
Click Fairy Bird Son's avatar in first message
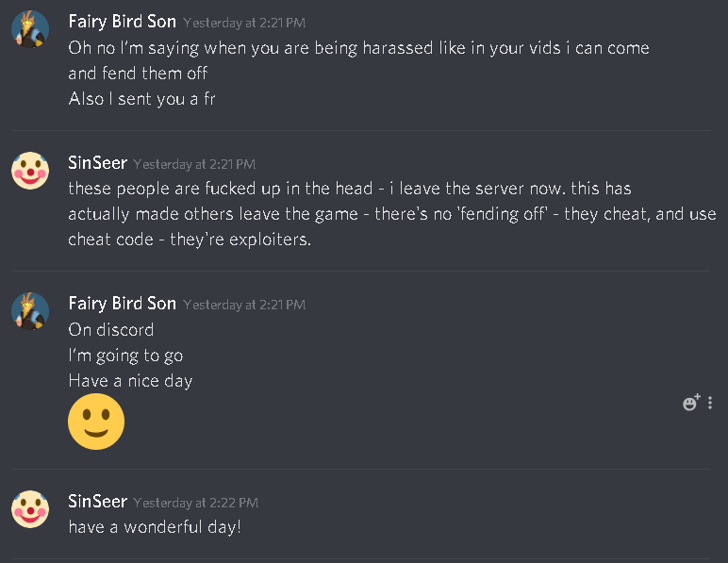click(x=30, y=29)
